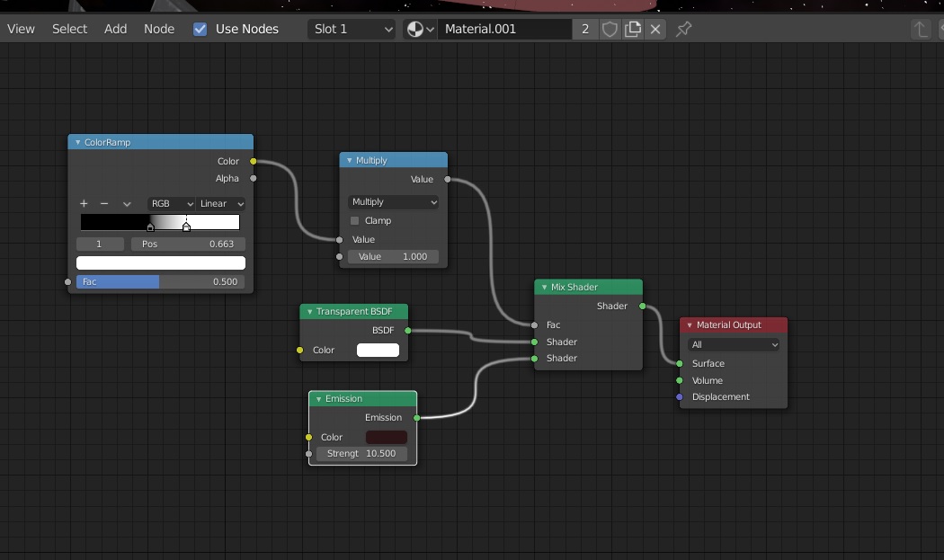Screen dimensions: 944x560
Task: Click the ColorRamp Alpha output socket
Action: pyautogui.click(x=254, y=178)
